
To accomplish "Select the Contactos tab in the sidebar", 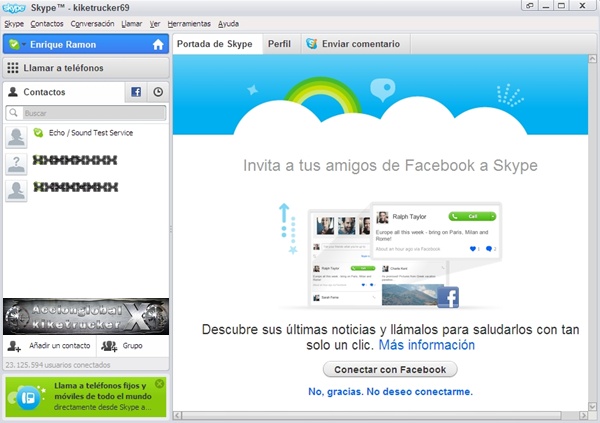I will (64, 92).
